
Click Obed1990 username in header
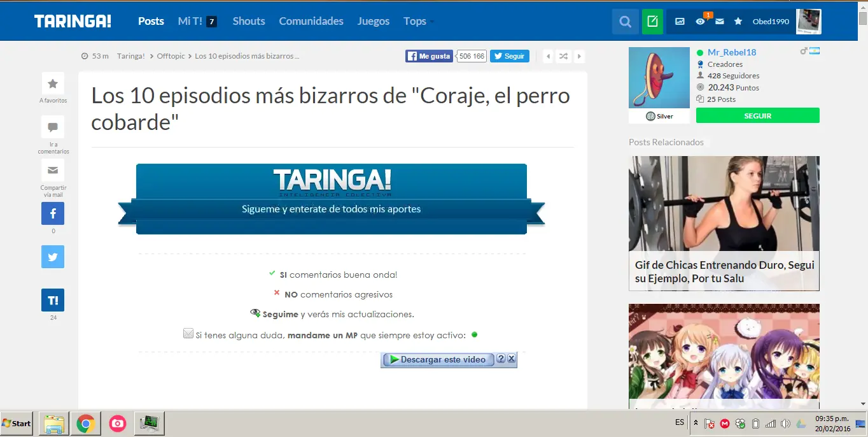tap(771, 22)
